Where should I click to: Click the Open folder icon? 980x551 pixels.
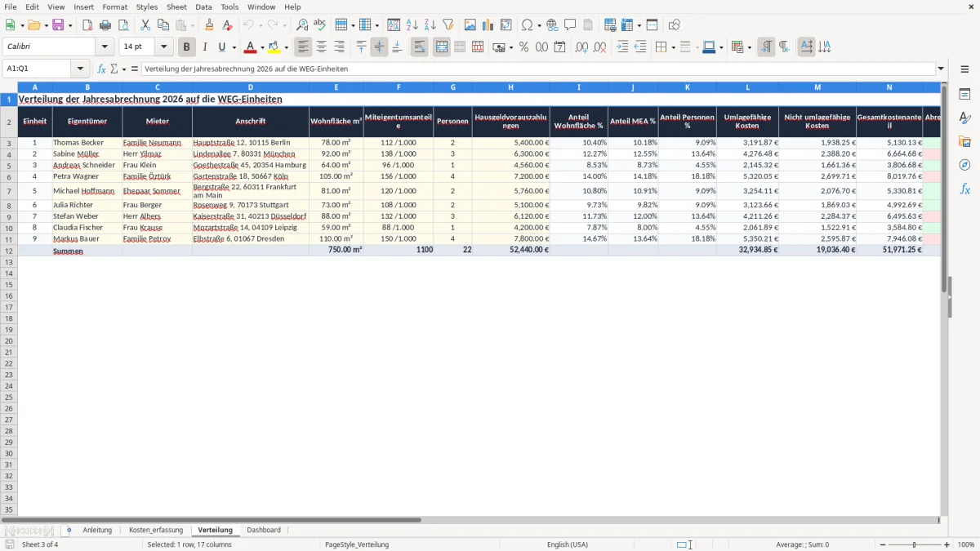click(33, 25)
